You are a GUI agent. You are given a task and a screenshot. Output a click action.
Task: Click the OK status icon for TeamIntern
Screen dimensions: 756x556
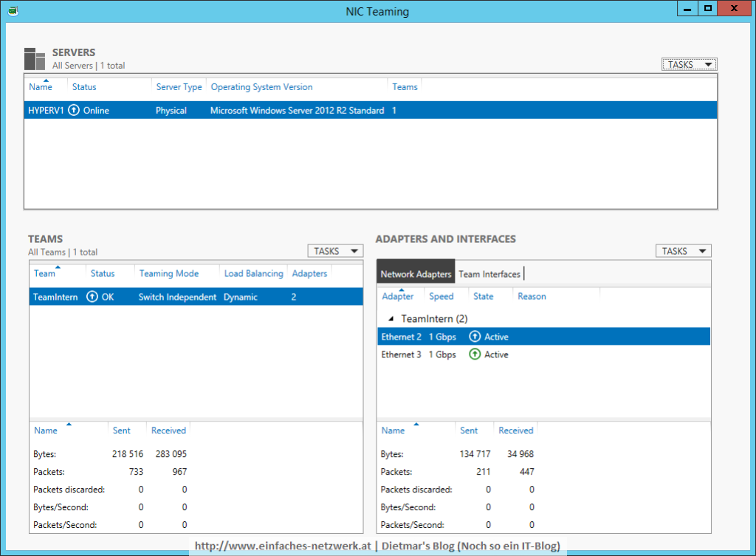coord(92,297)
